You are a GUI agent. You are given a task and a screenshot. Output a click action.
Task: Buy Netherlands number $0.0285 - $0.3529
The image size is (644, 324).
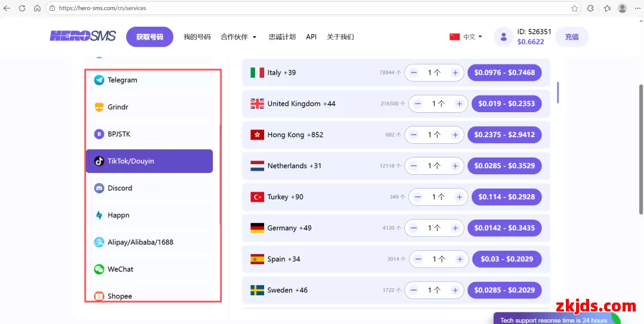tap(504, 166)
